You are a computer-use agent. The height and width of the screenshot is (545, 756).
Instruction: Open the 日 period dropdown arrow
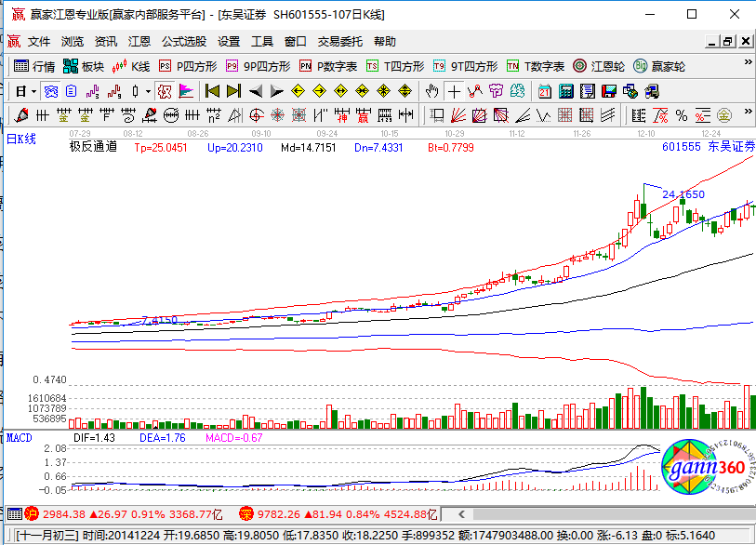click(x=33, y=91)
